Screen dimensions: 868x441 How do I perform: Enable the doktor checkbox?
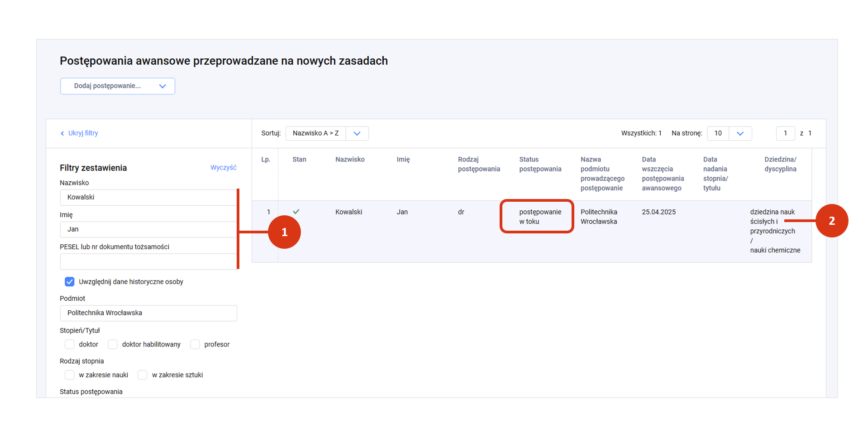(x=70, y=345)
